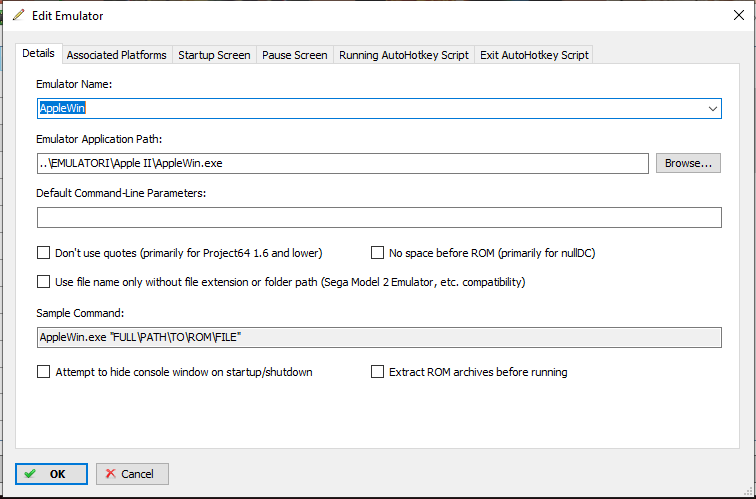Click the Browse... button
Image resolution: width=756 pixels, height=499 pixels.
pos(688,163)
